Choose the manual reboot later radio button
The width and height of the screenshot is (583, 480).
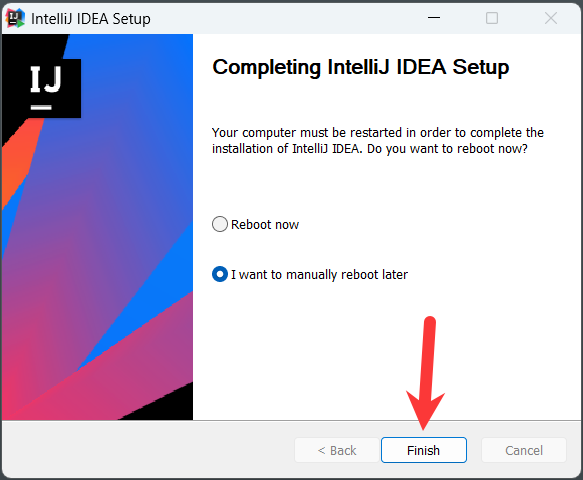click(220, 274)
